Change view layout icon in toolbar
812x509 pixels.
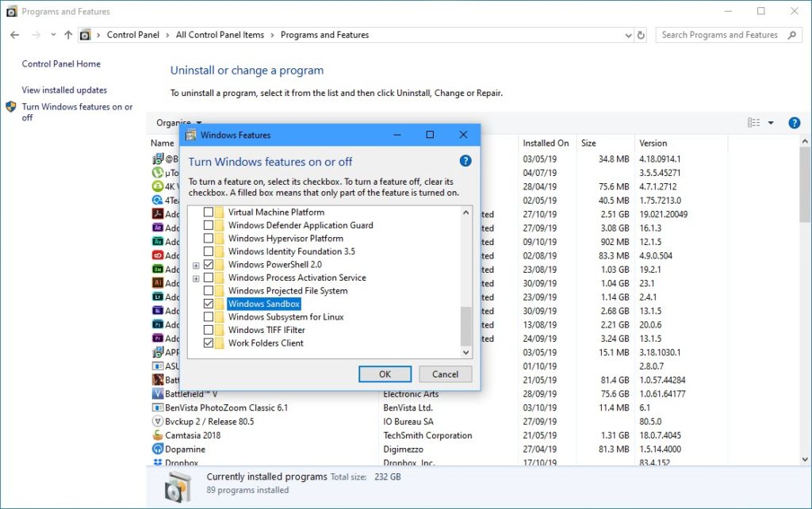[753, 123]
